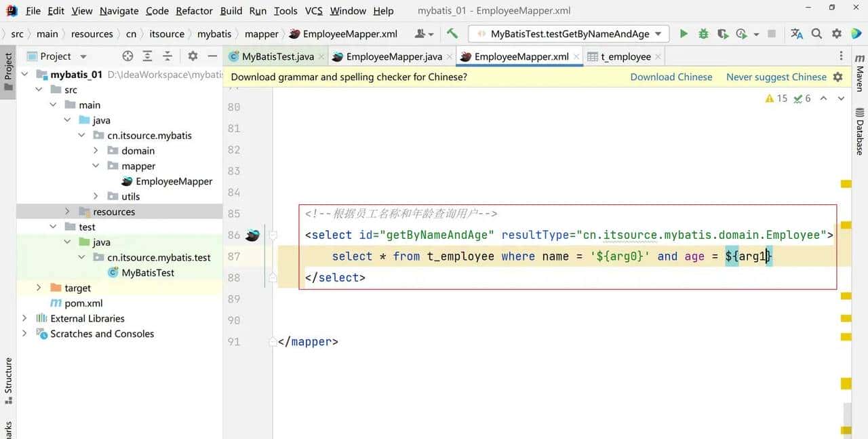
Task: Open the Refactor menu
Action: pyautogui.click(x=194, y=11)
